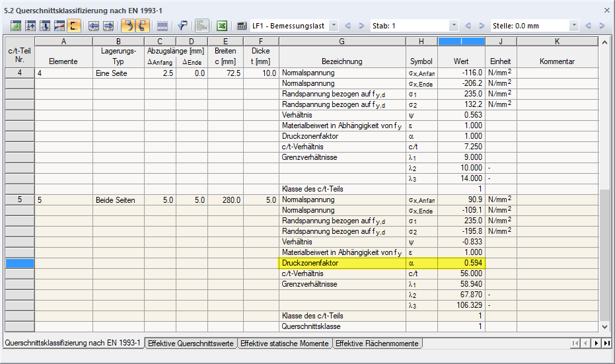Click the Verhältnis value -0.833

(x=461, y=242)
